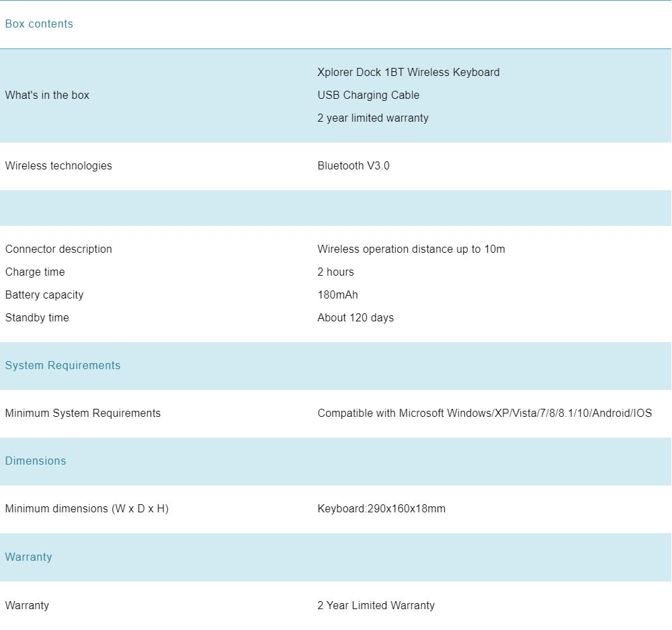
Task: Click the Xplorer Dock 1BT Wireless Keyboard text
Action: (x=408, y=73)
